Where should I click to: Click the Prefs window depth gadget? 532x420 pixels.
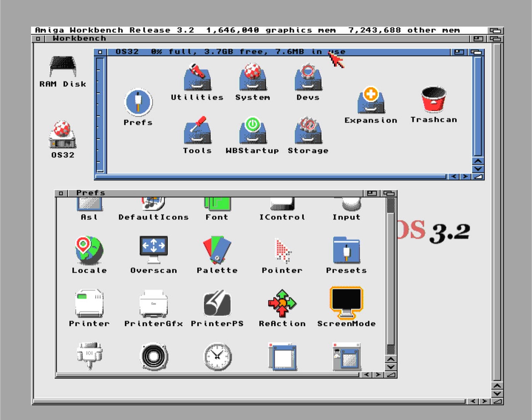[389, 193]
